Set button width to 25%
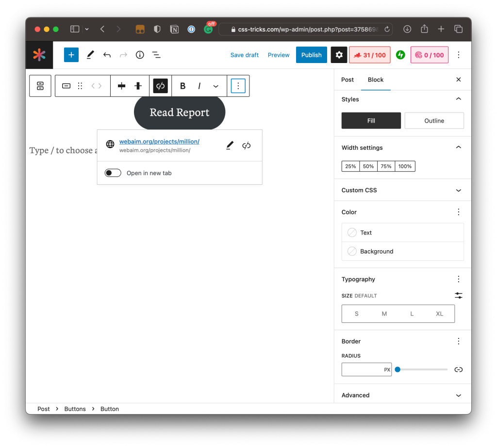Image resolution: width=497 pixels, height=448 pixels. (350, 166)
